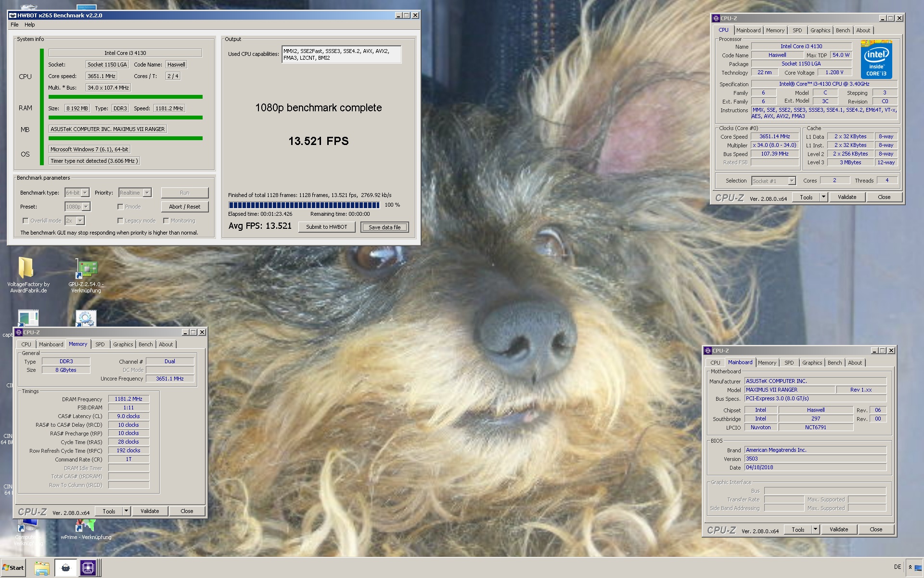Select the capture shortcut icon above CPU-Z Memory window
924x578 pixels.
(28, 318)
